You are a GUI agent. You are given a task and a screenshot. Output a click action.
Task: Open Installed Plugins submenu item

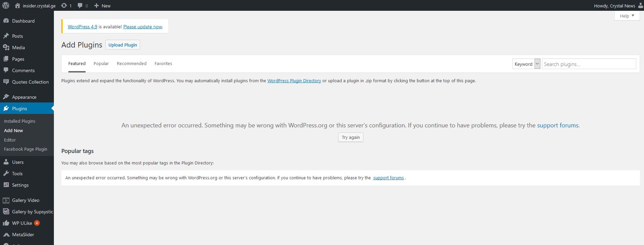coord(20,121)
